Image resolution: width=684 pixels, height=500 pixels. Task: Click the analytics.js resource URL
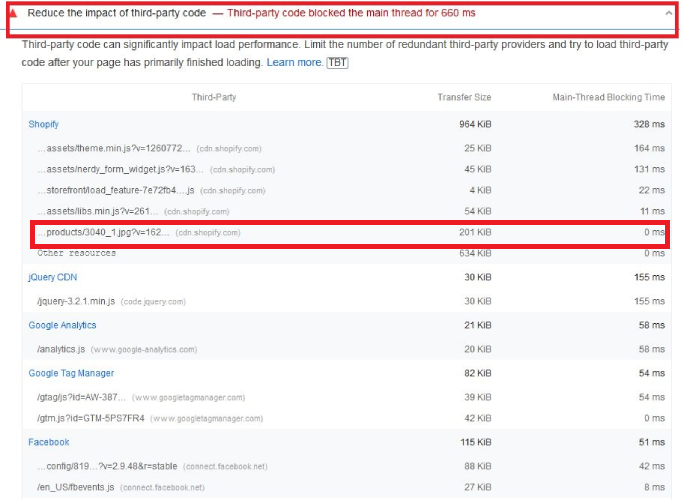pyautogui.click(x=61, y=349)
